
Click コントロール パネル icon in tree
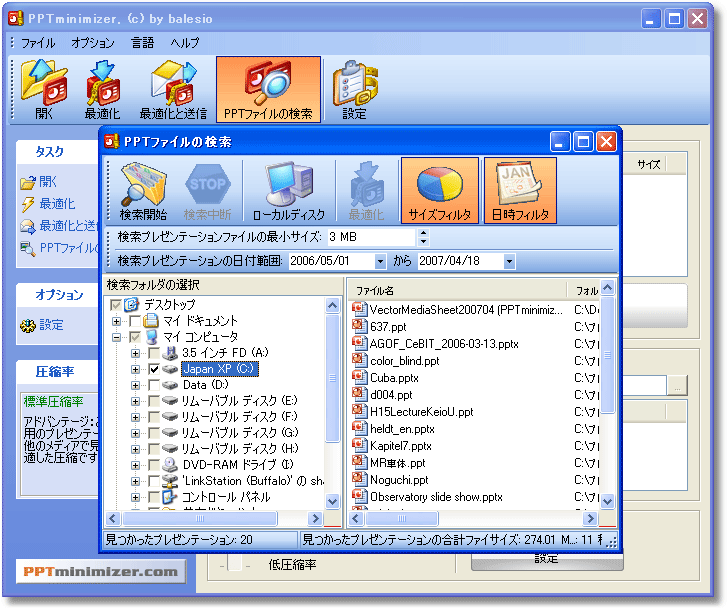click(x=170, y=497)
